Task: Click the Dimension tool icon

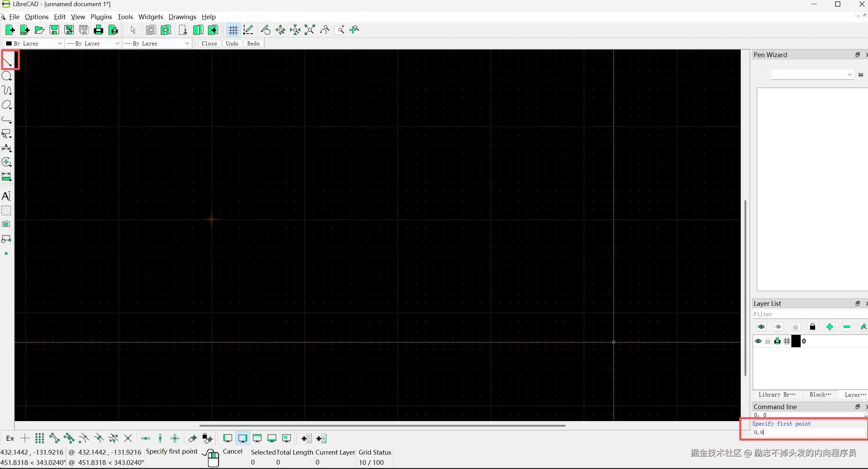Action: [x=6, y=148]
